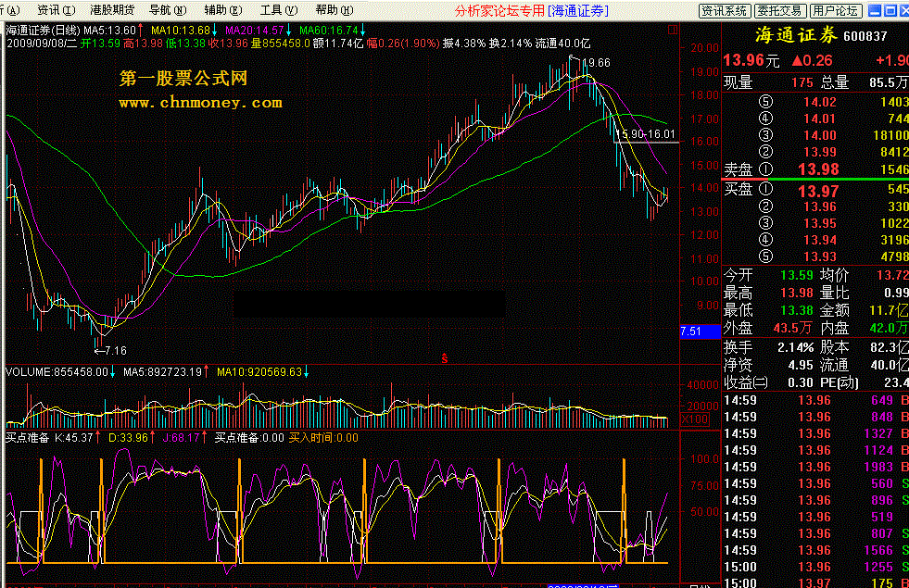Open the 导航(N) menu
The image size is (909, 588).
pyautogui.click(x=168, y=10)
